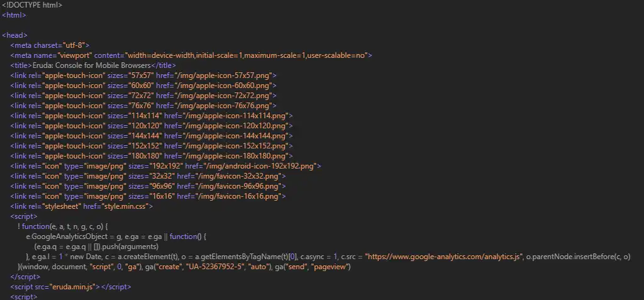
Task: Click href "/img/apple-icon-144x144.png"
Action: tap(235, 136)
